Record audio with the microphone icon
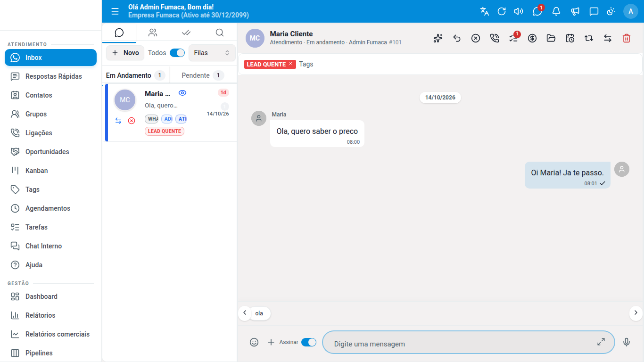The width and height of the screenshot is (644, 362). click(627, 342)
